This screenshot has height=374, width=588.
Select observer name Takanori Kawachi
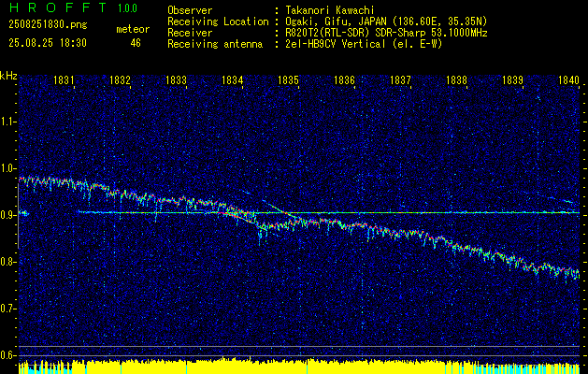point(329,10)
